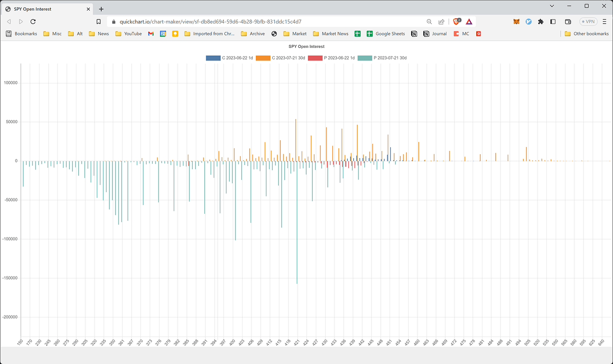Open the Brave Shields panel
This screenshot has width=613, height=364.
coord(457,21)
